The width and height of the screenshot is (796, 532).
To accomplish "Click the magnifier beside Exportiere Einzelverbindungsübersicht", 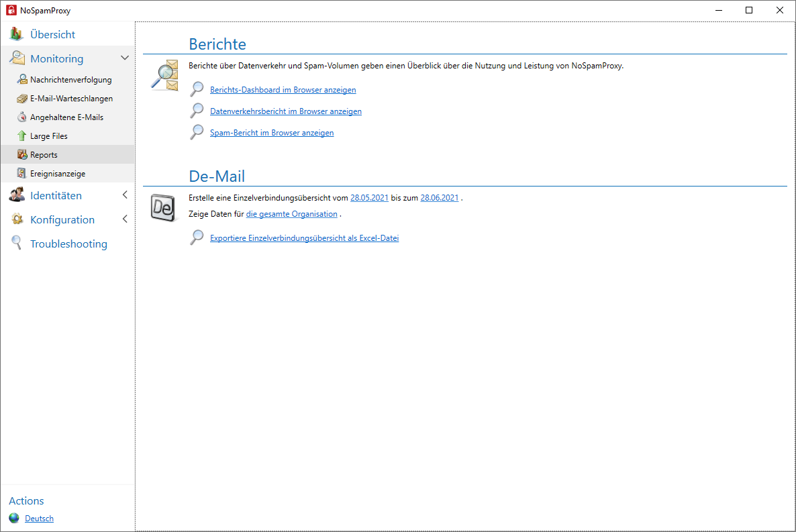I will click(197, 237).
